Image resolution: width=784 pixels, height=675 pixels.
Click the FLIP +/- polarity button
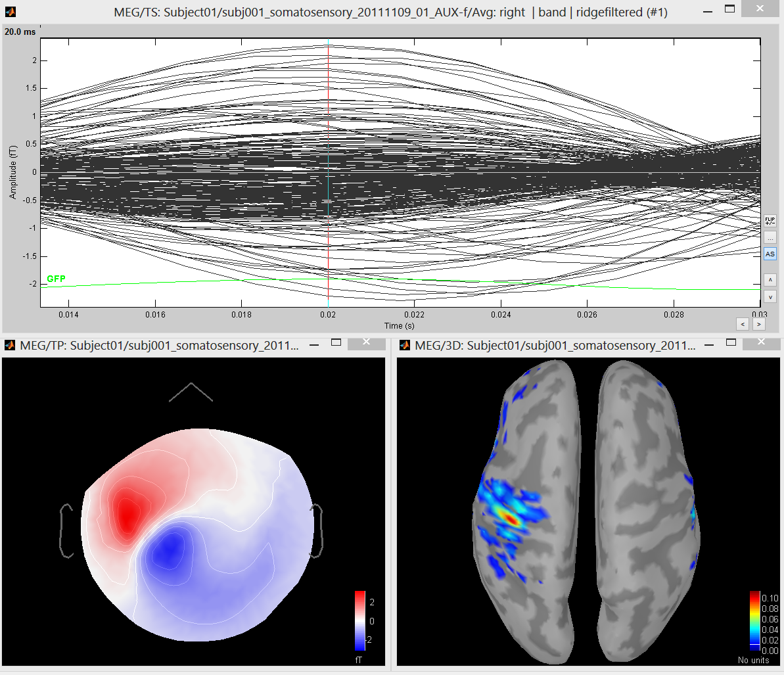(x=770, y=221)
